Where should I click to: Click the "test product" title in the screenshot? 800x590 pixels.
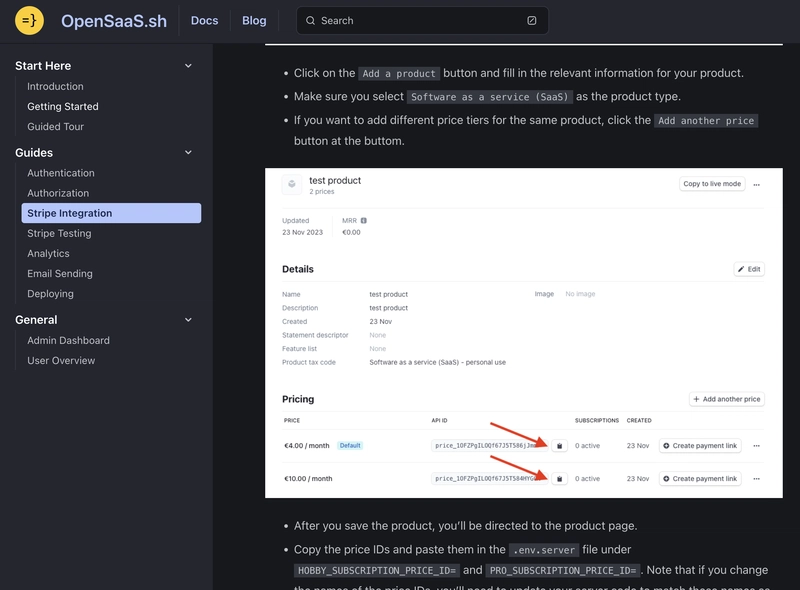[335, 180]
